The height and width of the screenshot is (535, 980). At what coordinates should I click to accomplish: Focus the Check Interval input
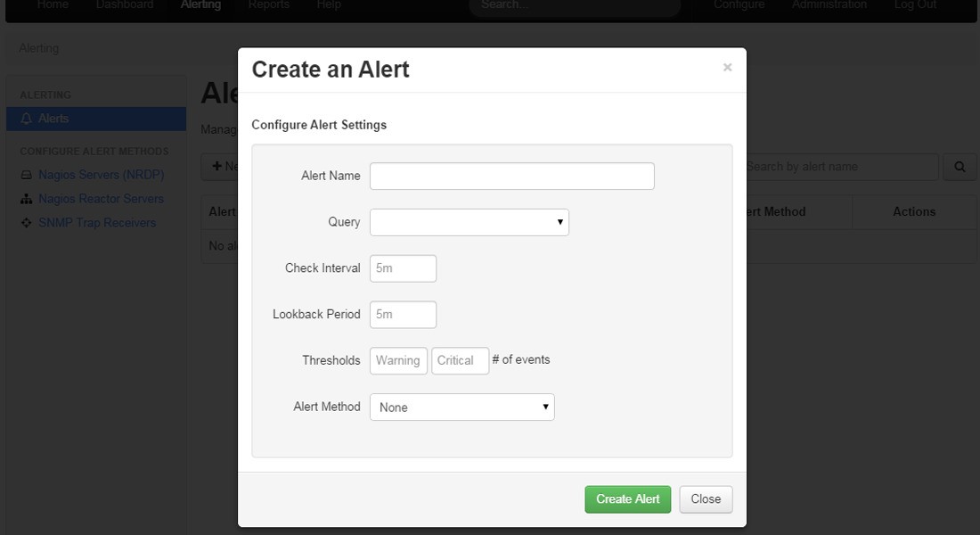click(x=403, y=268)
